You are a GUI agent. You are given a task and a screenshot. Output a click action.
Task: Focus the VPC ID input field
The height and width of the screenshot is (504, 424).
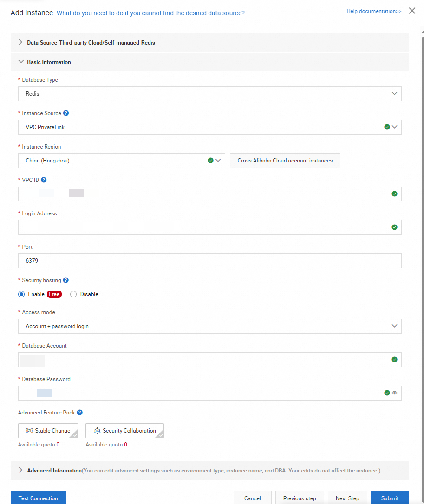click(x=210, y=194)
